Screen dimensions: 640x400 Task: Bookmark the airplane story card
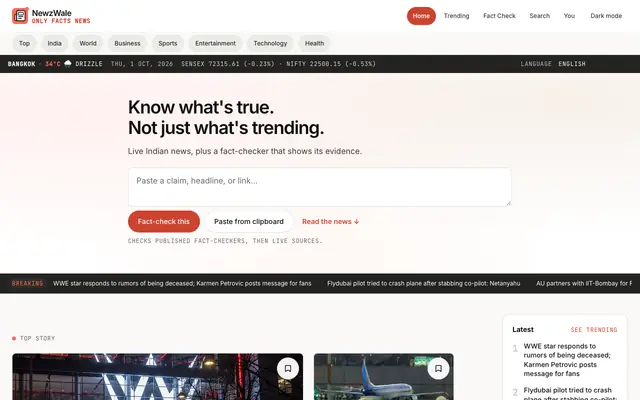[x=438, y=369]
